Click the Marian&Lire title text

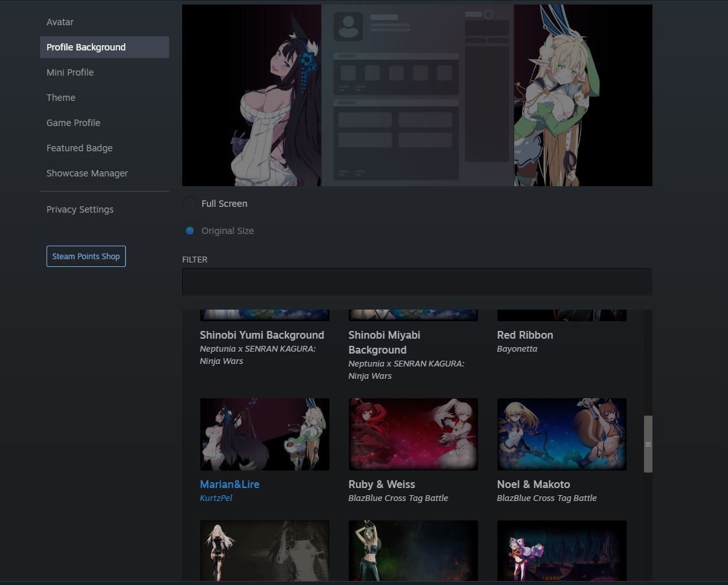[x=229, y=484]
